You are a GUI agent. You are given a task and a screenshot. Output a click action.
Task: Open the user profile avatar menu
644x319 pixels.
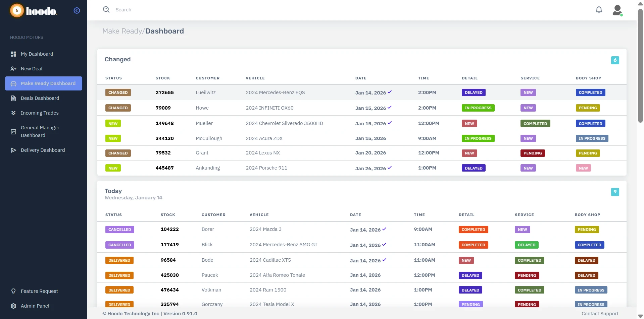pyautogui.click(x=617, y=10)
